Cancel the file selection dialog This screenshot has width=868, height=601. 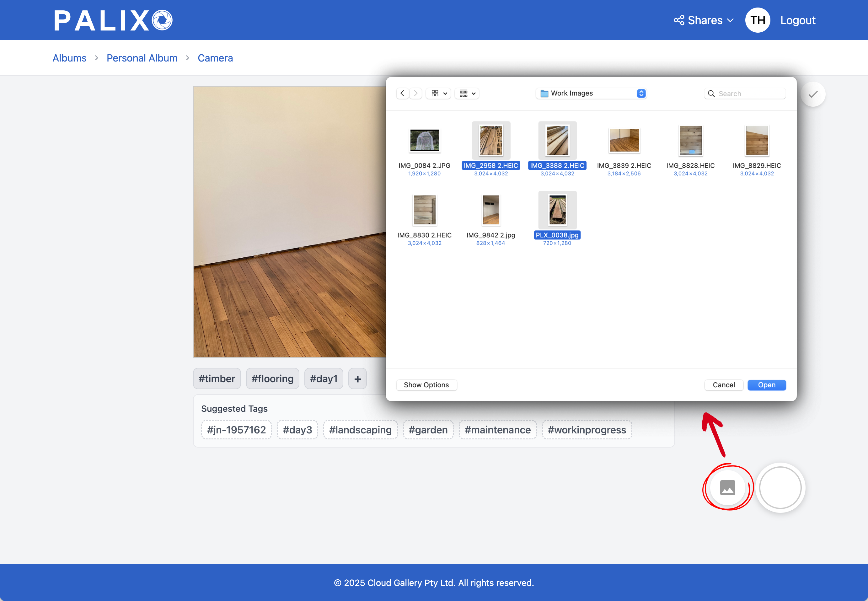tap(724, 385)
